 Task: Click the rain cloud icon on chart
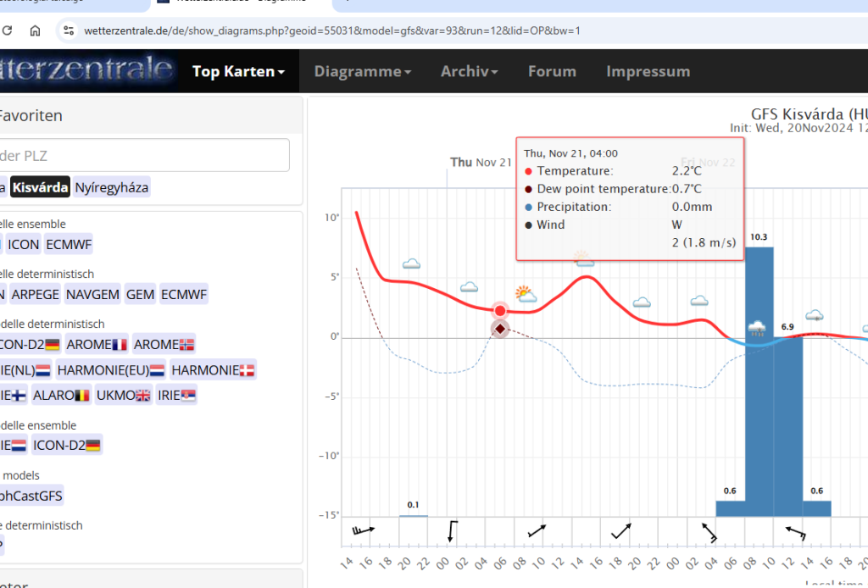click(x=758, y=329)
